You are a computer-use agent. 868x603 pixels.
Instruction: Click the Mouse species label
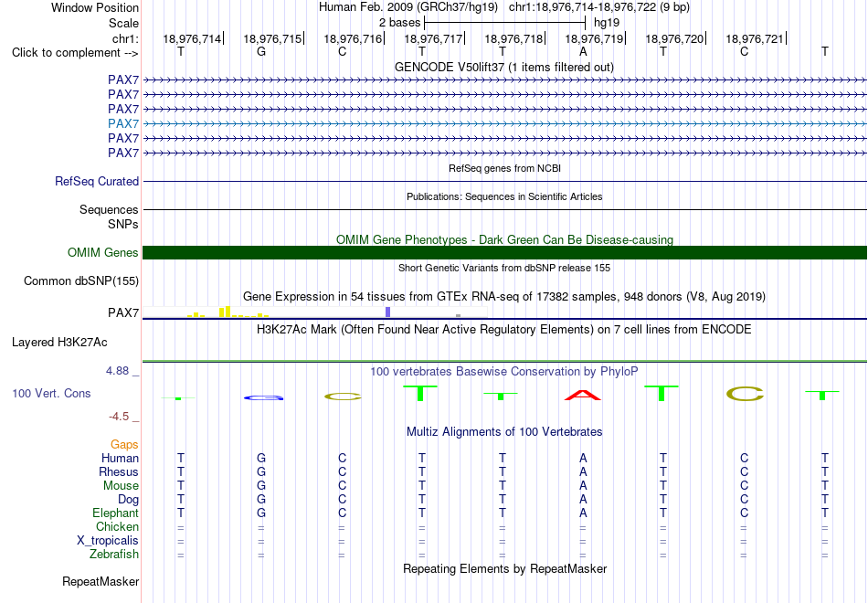[121, 486]
